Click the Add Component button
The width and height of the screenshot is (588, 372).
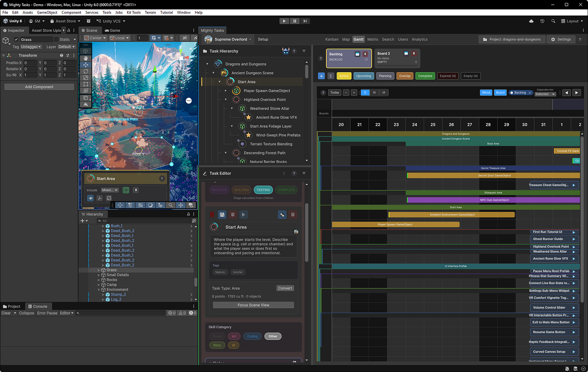coord(39,87)
